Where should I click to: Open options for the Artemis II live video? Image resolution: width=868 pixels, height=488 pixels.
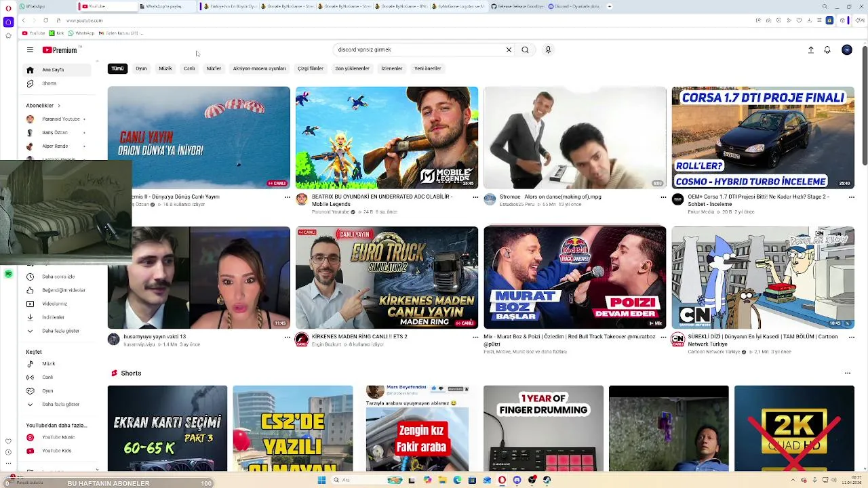tap(287, 197)
